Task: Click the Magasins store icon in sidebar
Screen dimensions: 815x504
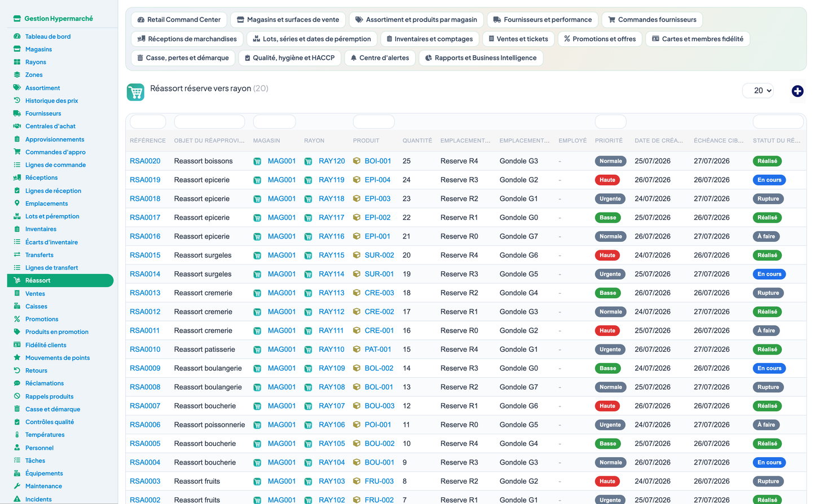Action: tap(17, 49)
